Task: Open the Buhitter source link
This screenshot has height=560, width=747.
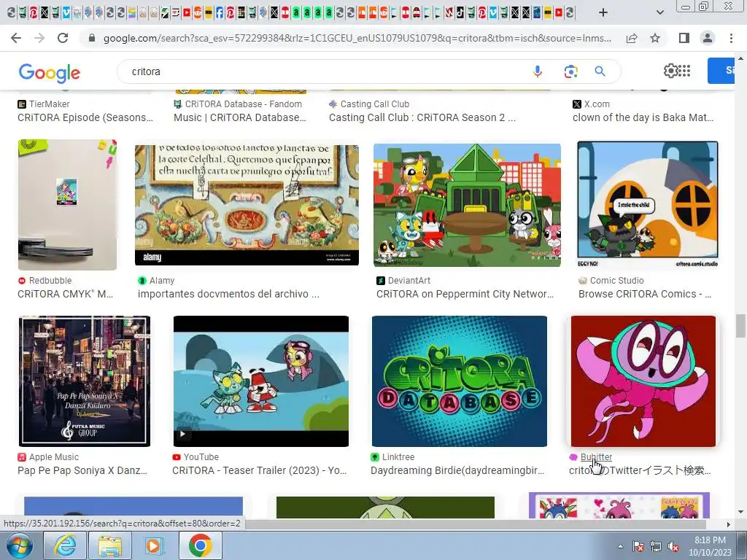Action: tap(596, 456)
